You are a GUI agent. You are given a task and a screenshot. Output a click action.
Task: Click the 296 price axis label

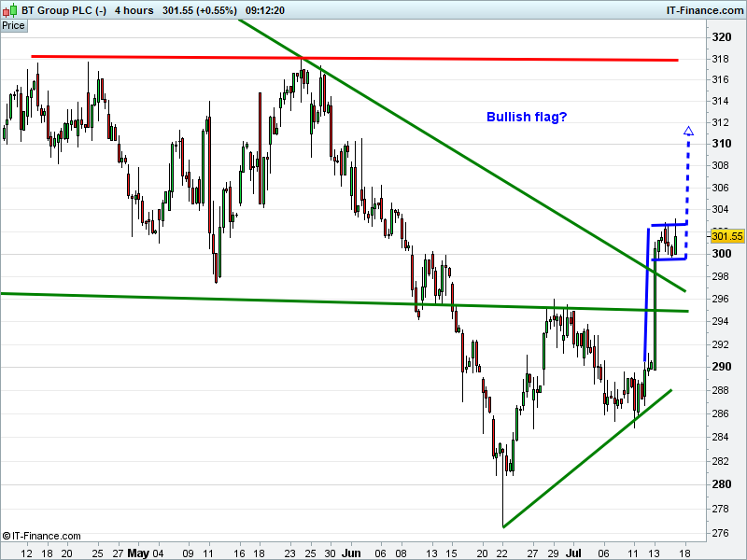point(720,299)
